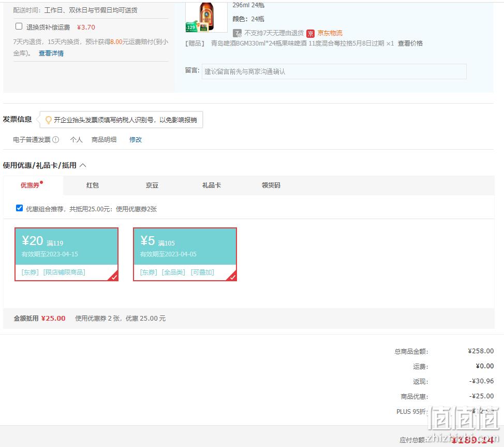
Task: Click 查看价格 for the gift item
Action: pyautogui.click(x=410, y=44)
